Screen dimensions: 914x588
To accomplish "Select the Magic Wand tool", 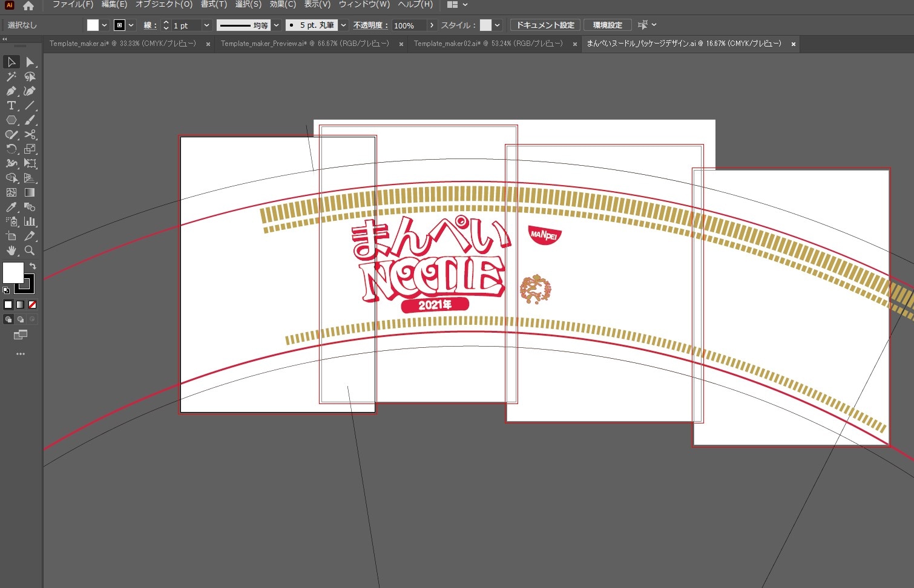I will pos(11,77).
